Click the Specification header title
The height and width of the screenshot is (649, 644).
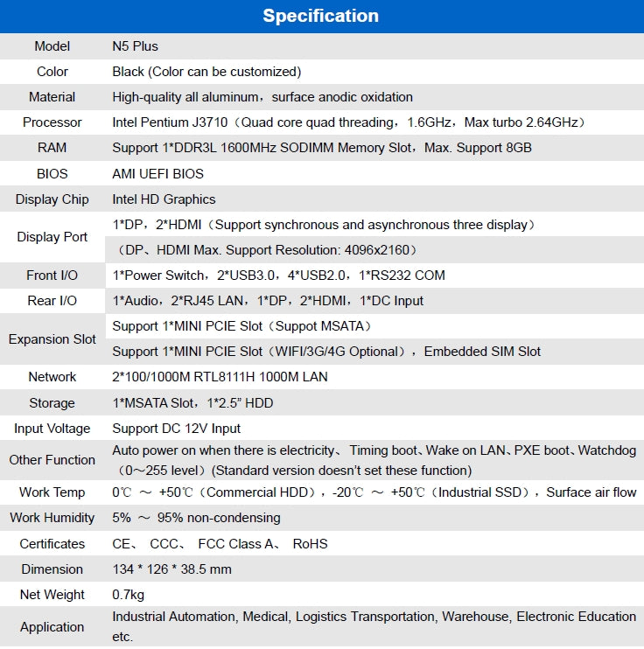pos(321,16)
